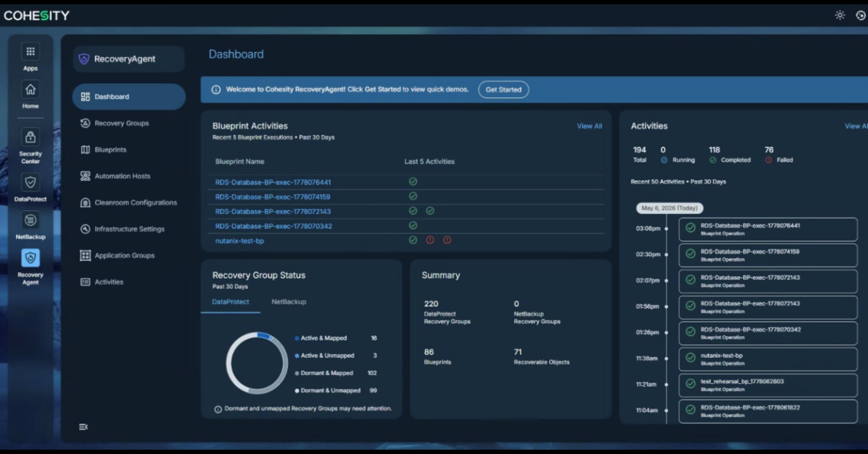Click the Running status icon
Screen dimensions: 868x454
[664, 160]
